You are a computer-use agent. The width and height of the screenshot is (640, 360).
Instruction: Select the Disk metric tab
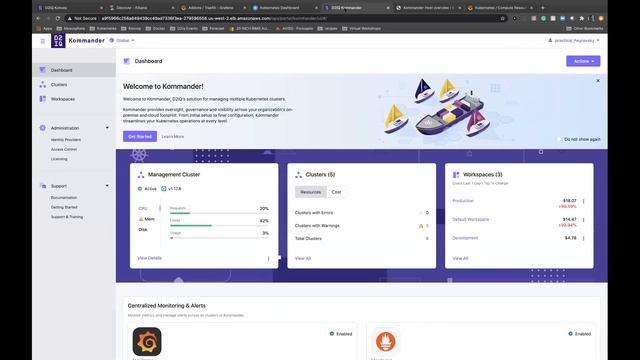click(143, 230)
